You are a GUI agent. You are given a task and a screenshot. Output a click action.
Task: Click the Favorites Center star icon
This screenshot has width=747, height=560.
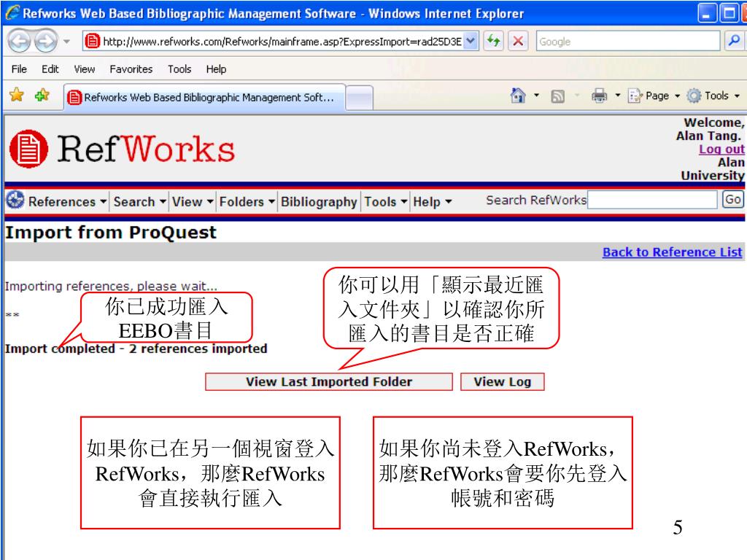click(x=17, y=96)
